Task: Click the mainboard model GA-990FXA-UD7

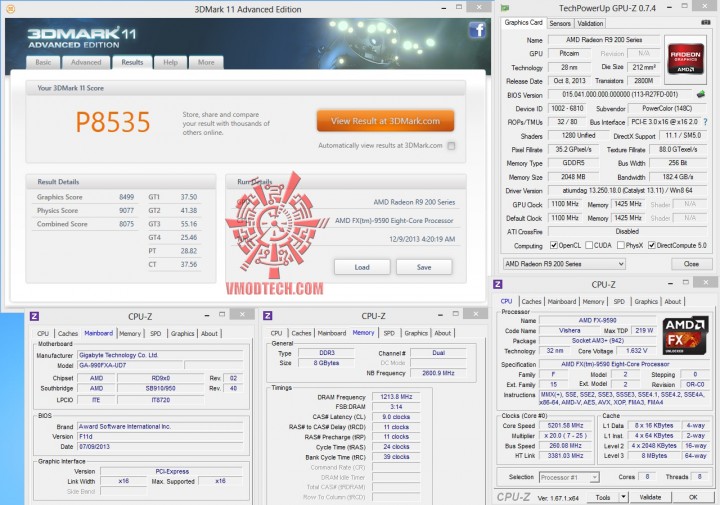Action: (130, 365)
